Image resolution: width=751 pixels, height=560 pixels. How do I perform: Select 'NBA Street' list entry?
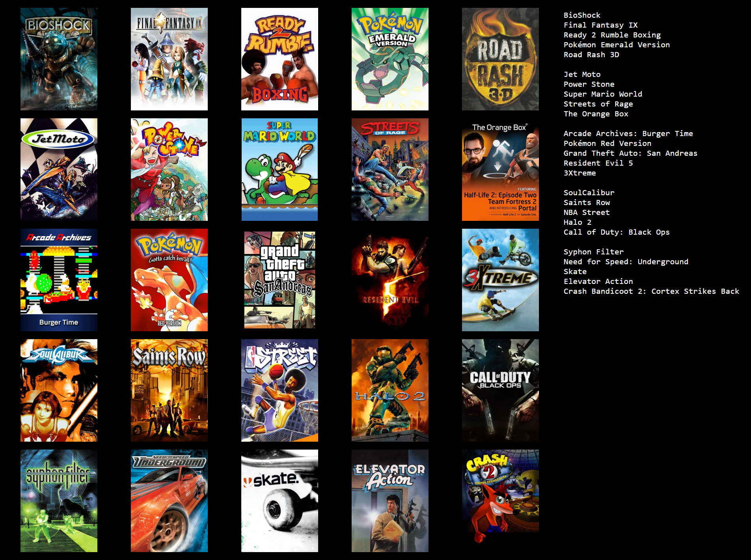click(x=587, y=213)
